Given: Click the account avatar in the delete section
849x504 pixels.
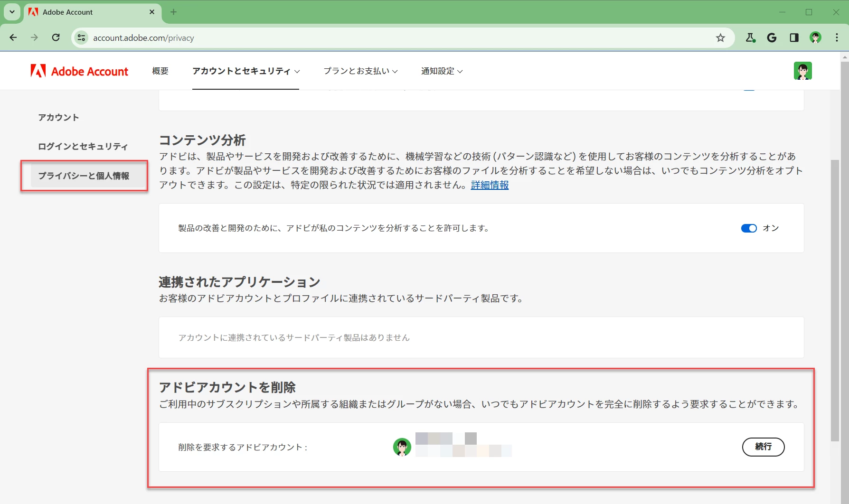Looking at the screenshot, I should click(402, 447).
